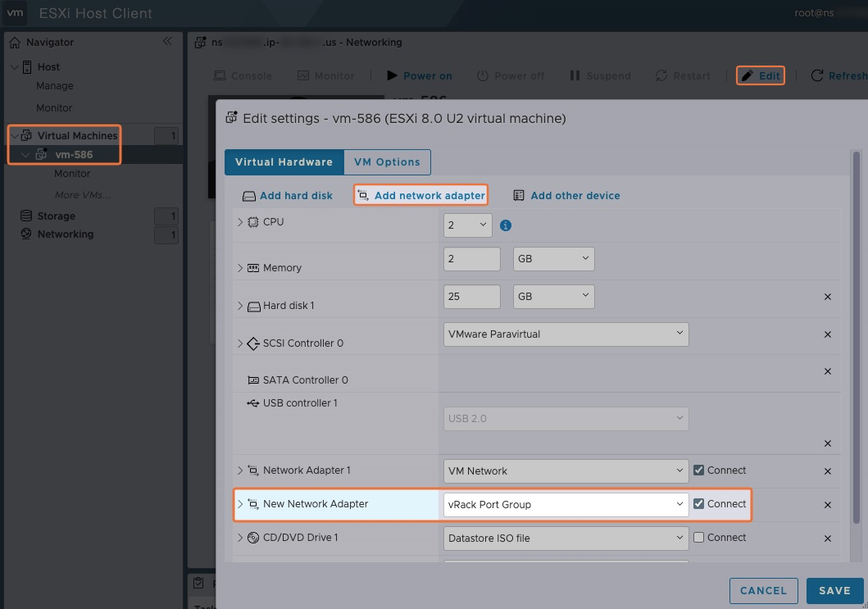The height and width of the screenshot is (609, 868).
Task: Expand the CPU settings row
Action: pos(239,222)
